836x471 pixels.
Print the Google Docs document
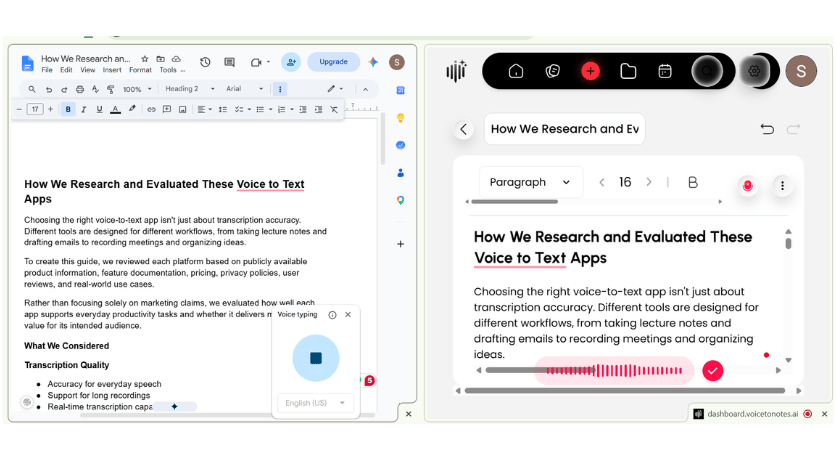(x=79, y=89)
